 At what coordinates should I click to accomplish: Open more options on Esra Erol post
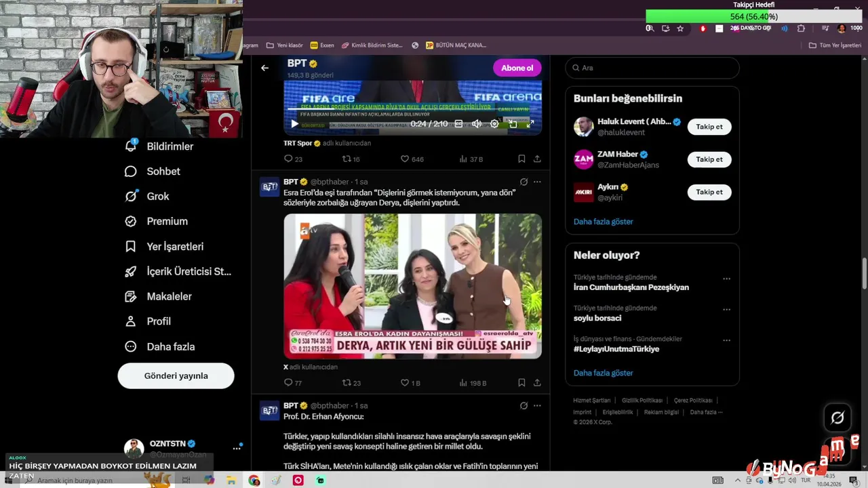coord(537,182)
